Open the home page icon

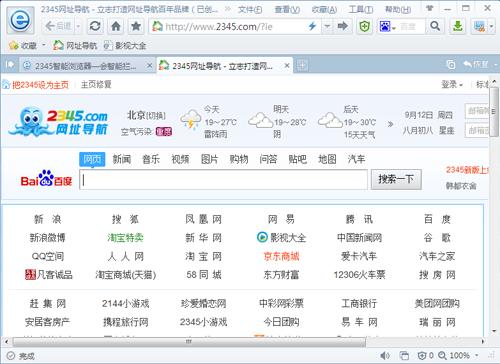pyautogui.click(x=116, y=26)
